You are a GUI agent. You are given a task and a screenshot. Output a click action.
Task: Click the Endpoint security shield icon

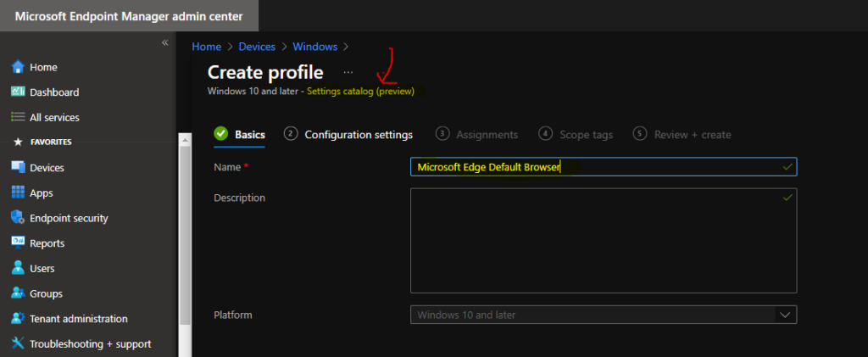[19, 218]
